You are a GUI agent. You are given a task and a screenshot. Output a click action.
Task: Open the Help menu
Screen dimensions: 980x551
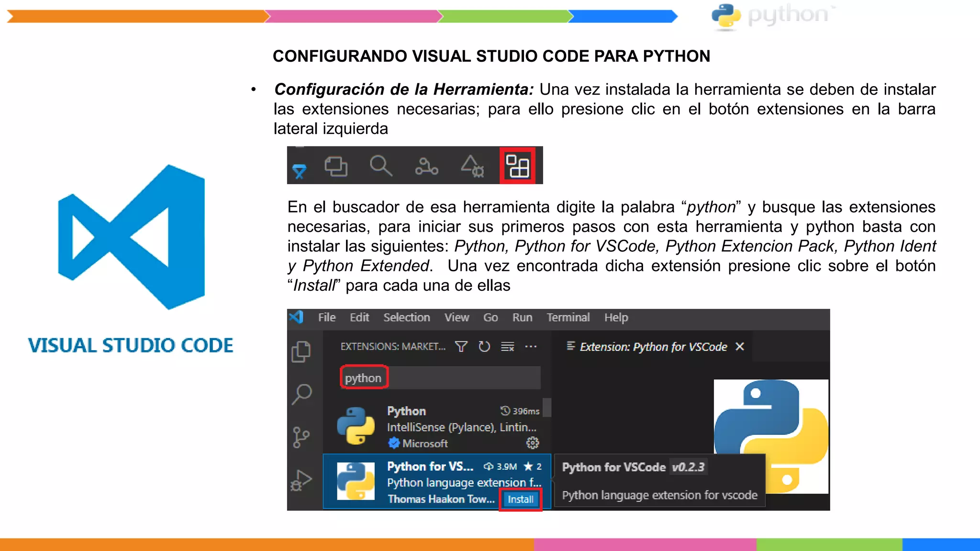[x=616, y=318]
